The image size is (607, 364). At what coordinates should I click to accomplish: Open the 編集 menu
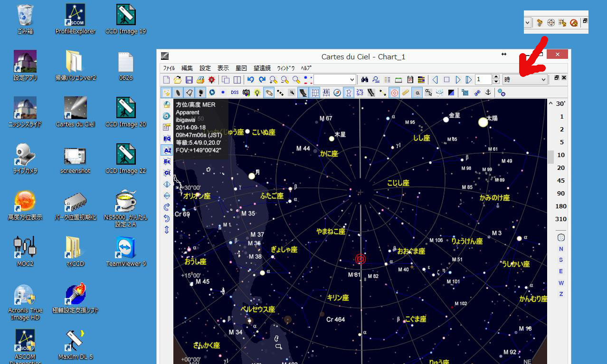tap(187, 68)
